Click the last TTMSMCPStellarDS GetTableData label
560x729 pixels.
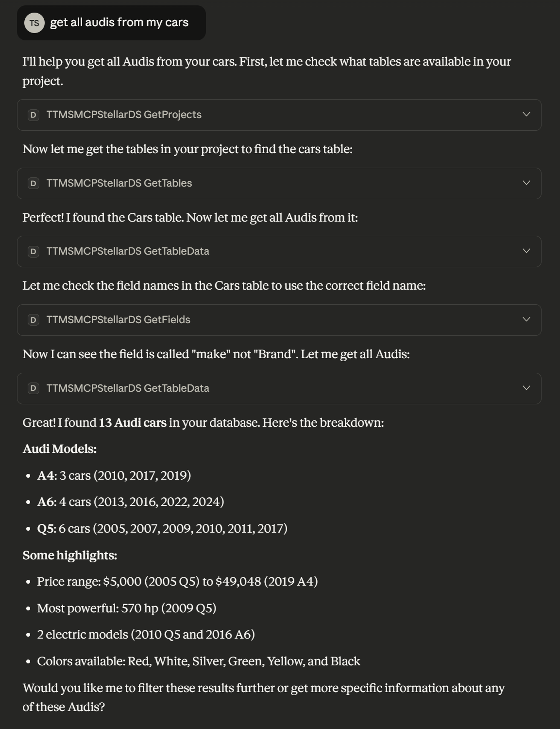point(128,388)
